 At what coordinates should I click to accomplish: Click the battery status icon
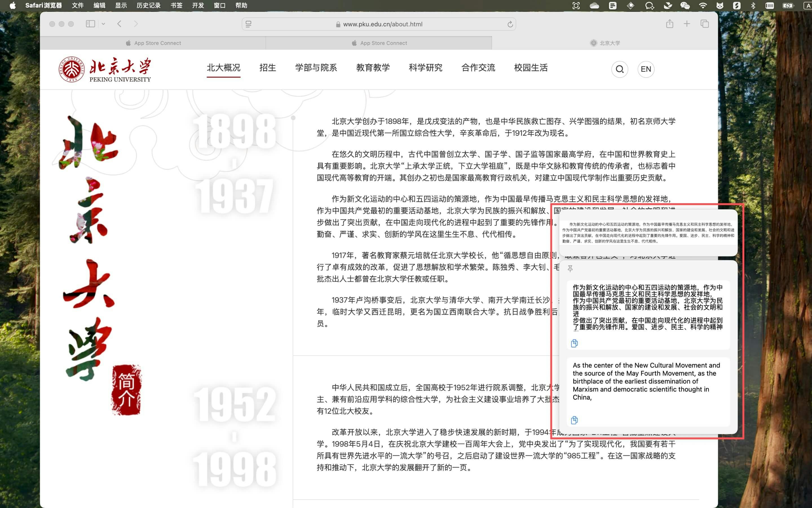(788, 5)
